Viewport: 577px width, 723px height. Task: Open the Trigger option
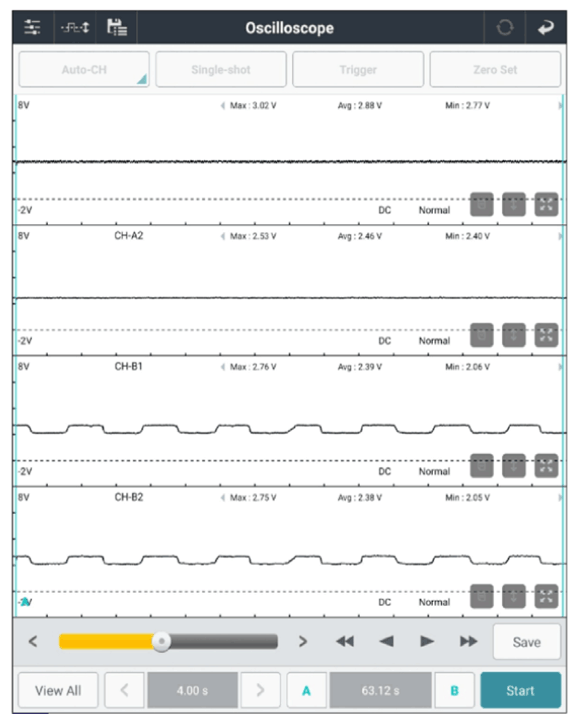tap(358, 69)
